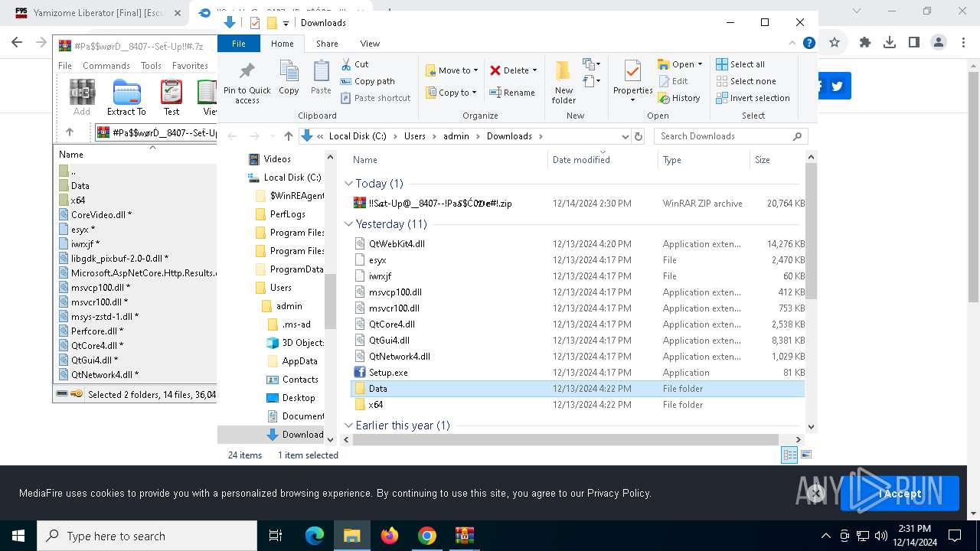The width and height of the screenshot is (980, 551).
Task: Click I Accept cookie button
Action: pyautogui.click(x=900, y=494)
